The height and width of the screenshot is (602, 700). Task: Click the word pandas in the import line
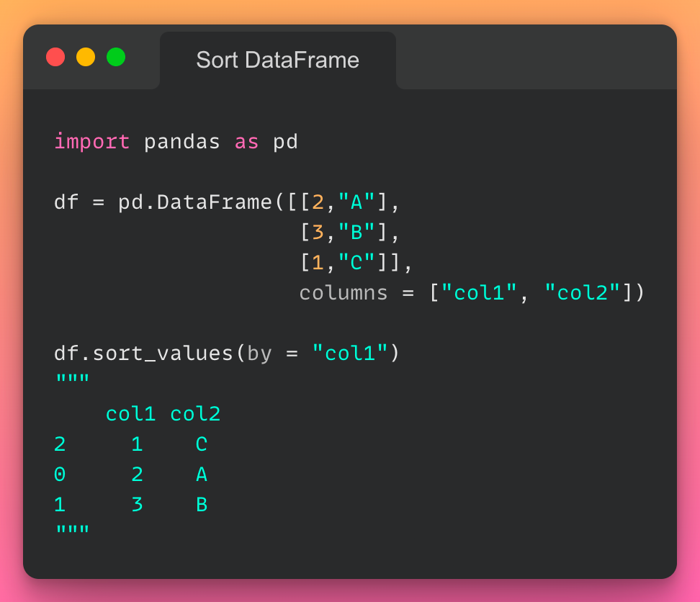click(181, 142)
